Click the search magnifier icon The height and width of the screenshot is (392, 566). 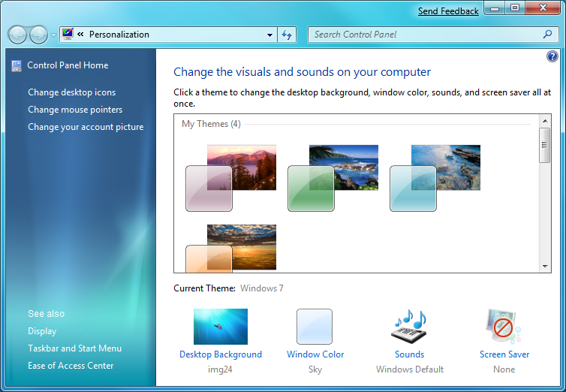click(547, 35)
